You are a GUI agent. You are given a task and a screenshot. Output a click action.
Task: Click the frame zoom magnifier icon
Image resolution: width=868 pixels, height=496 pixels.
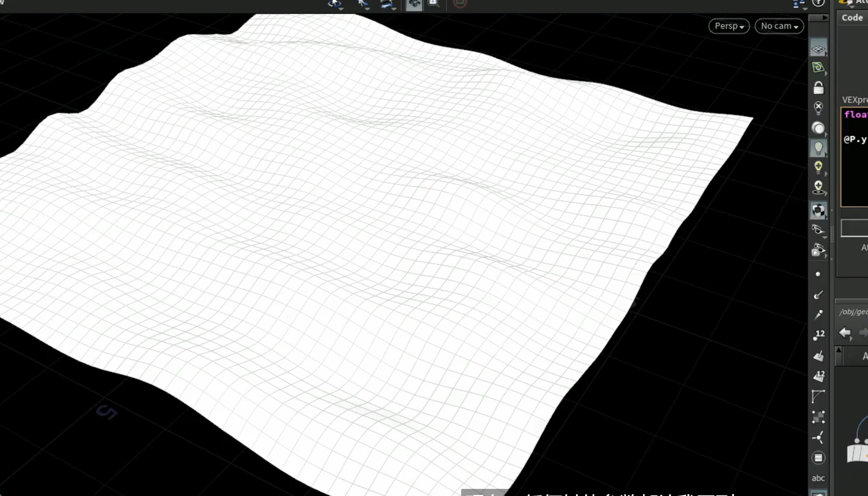(x=433, y=3)
